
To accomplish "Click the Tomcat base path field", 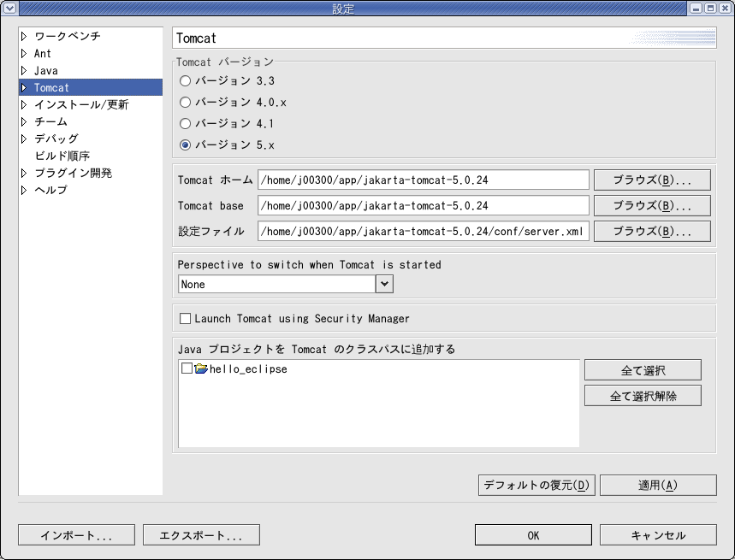I will (x=424, y=205).
